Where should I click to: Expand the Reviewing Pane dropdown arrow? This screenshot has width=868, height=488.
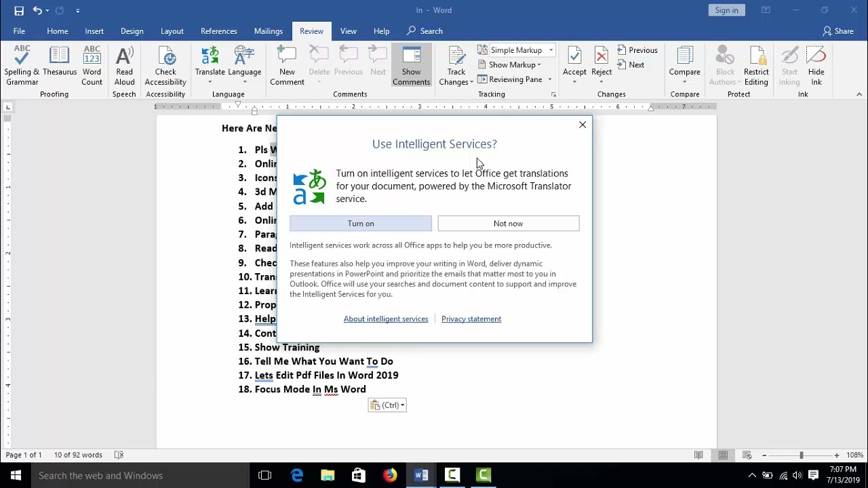[550, 80]
